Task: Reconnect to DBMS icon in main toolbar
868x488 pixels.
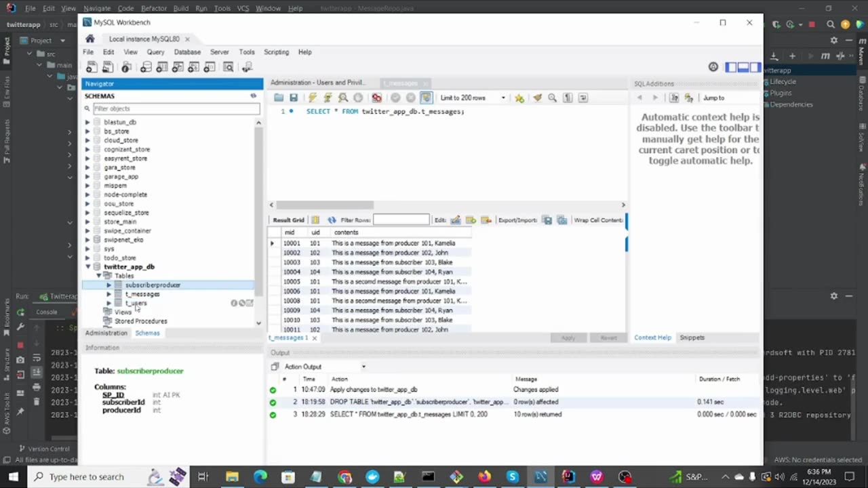Action: pos(247,67)
